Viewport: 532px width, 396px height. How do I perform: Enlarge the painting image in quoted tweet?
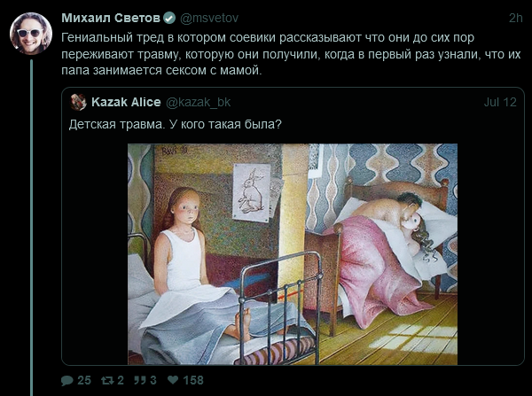293,254
